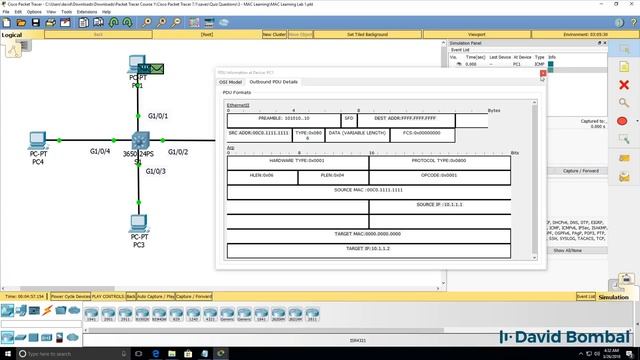Open Windows Start menu
Viewport: 640px width, 360px height.
(x=7, y=353)
